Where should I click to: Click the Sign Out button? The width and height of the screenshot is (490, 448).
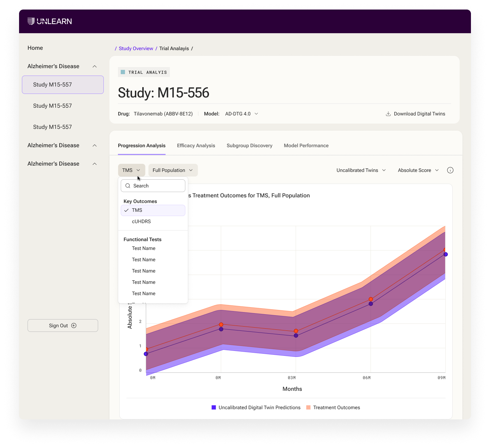pos(63,325)
